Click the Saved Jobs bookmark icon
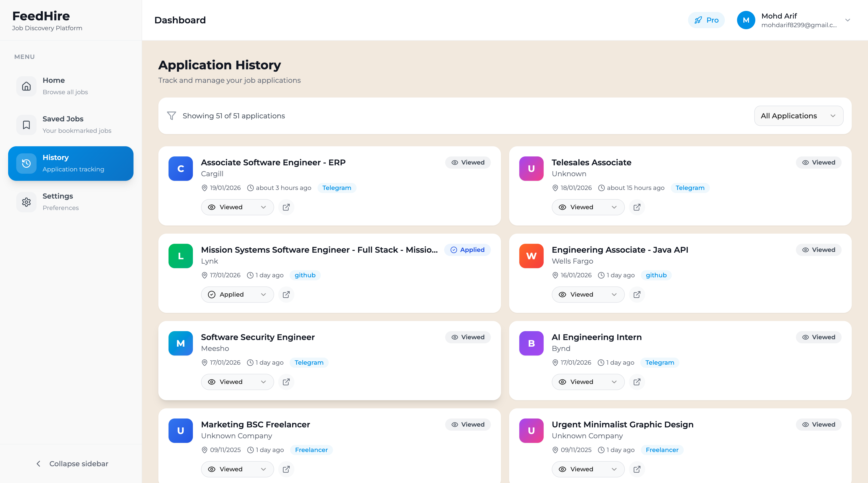 26,125
